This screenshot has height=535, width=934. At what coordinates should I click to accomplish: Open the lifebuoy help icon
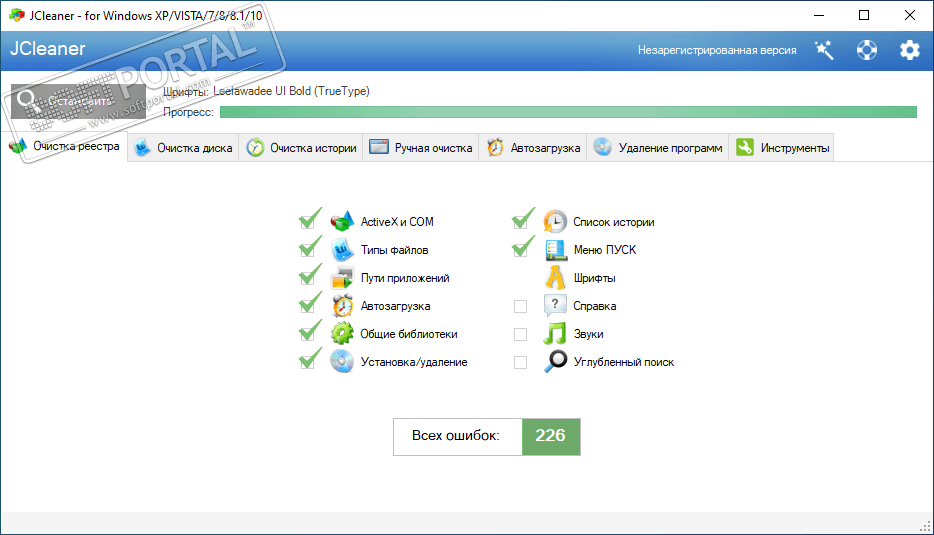coord(867,50)
